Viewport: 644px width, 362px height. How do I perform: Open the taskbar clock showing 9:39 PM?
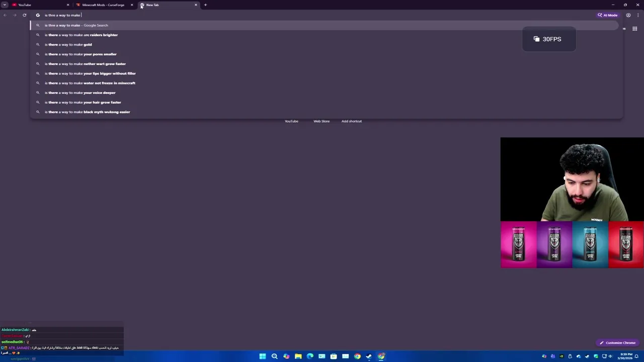[626, 356]
